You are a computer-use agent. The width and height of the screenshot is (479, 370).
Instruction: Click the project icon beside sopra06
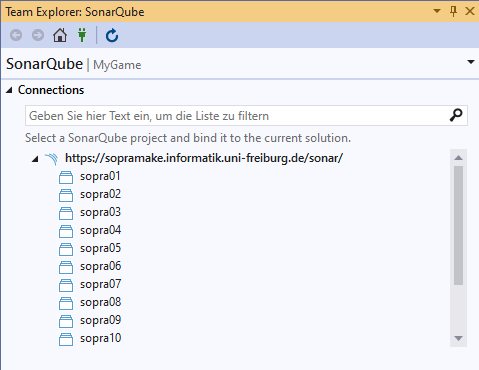(66, 267)
